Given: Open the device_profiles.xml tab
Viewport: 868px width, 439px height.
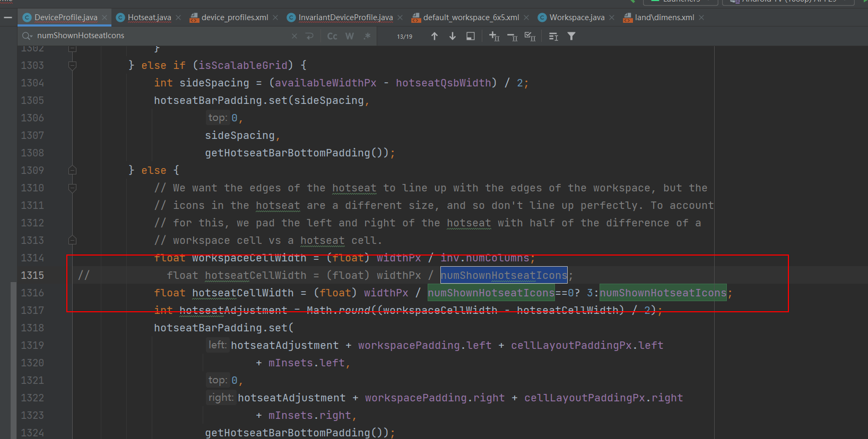Looking at the screenshot, I should point(235,17).
